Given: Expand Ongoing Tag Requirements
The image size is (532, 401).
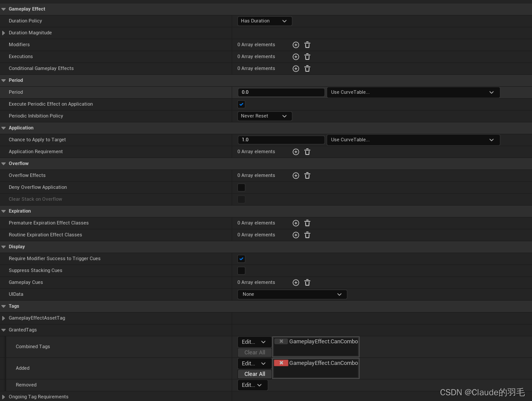Looking at the screenshot, I should (x=4, y=397).
